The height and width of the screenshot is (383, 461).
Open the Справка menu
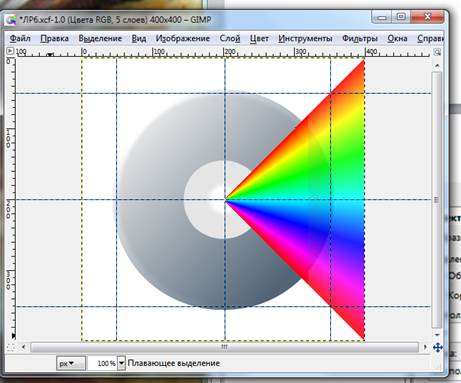[x=430, y=38]
